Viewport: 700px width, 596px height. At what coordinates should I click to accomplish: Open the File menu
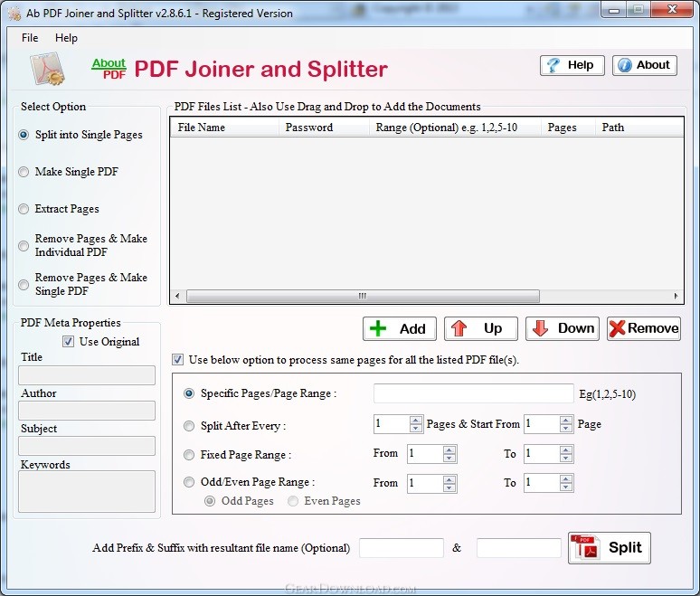coord(30,38)
